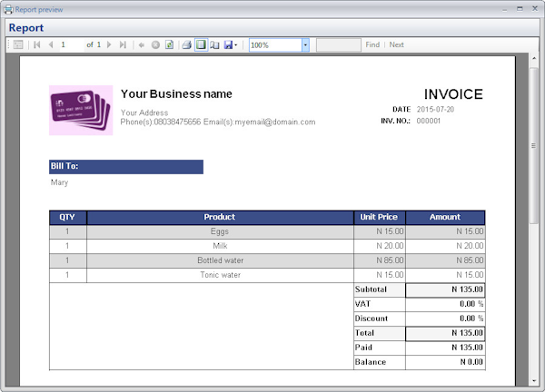Click the Paid N 135.00 value

pyautogui.click(x=445, y=348)
